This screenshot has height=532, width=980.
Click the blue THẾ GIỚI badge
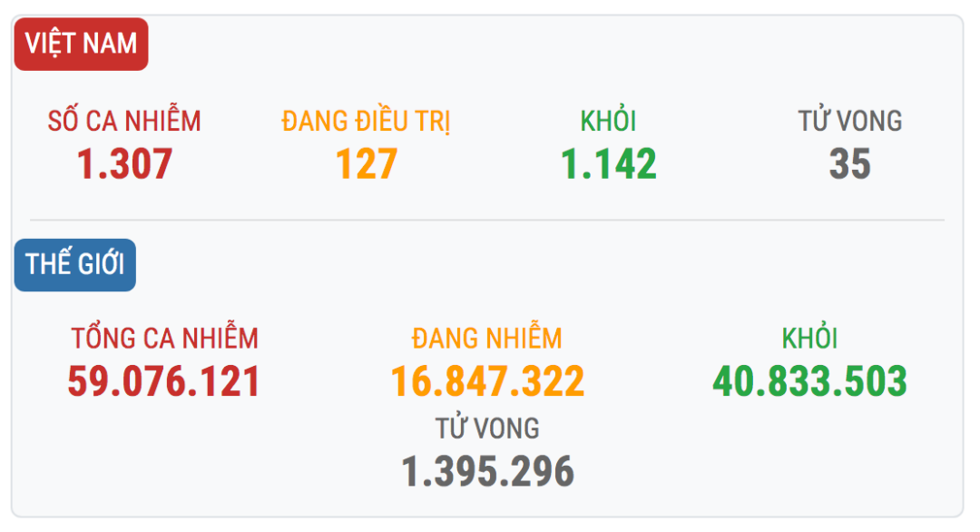pos(75,265)
